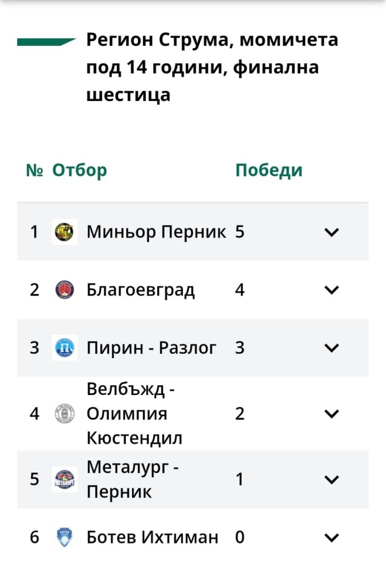386x588 pixels.
Task: Expand the Миньор Перник row details
Action: coord(332,232)
